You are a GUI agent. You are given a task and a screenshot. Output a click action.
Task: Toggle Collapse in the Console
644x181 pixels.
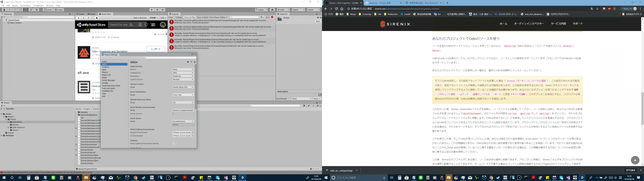pyautogui.click(x=179, y=17)
